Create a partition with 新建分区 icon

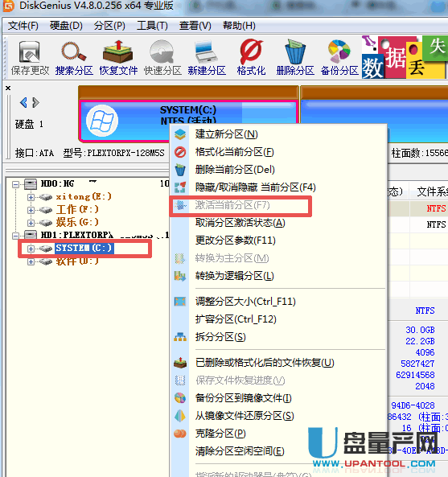point(207,58)
